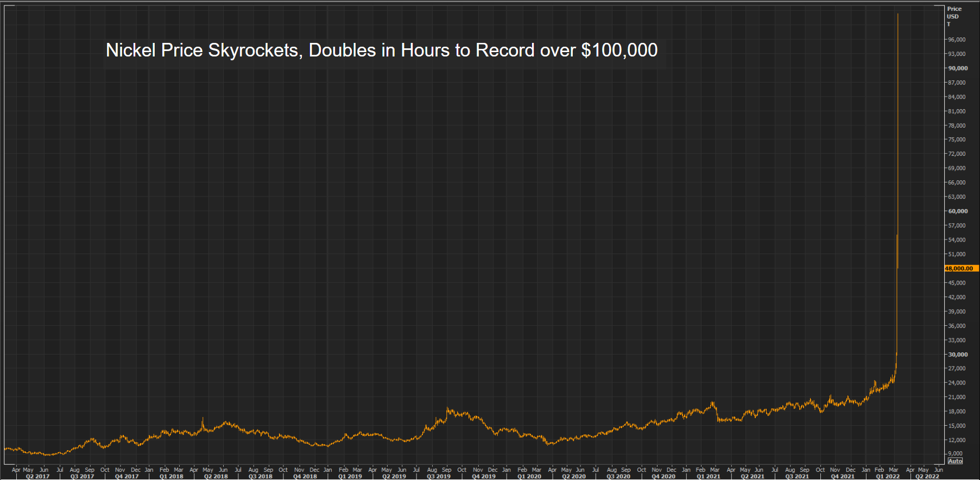Click the 45,000 price axis label
Viewport: 980px width, 480px height.
957,283
